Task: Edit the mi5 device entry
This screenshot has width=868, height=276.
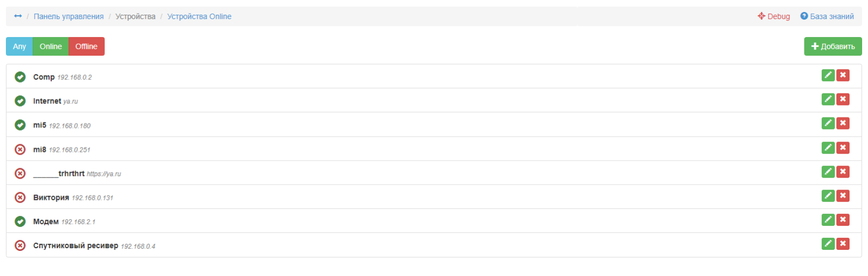Action: click(828, 124)
